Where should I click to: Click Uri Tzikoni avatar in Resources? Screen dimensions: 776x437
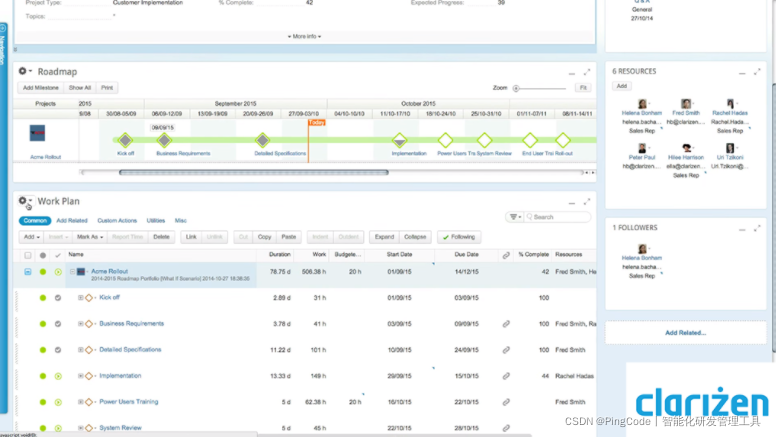[730, 148]
